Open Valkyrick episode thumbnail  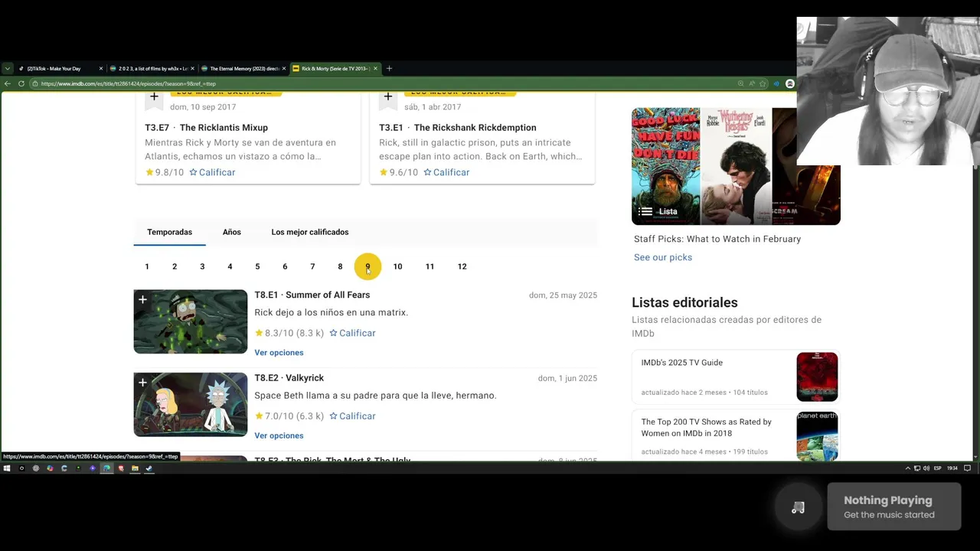[x=191, y=405]
